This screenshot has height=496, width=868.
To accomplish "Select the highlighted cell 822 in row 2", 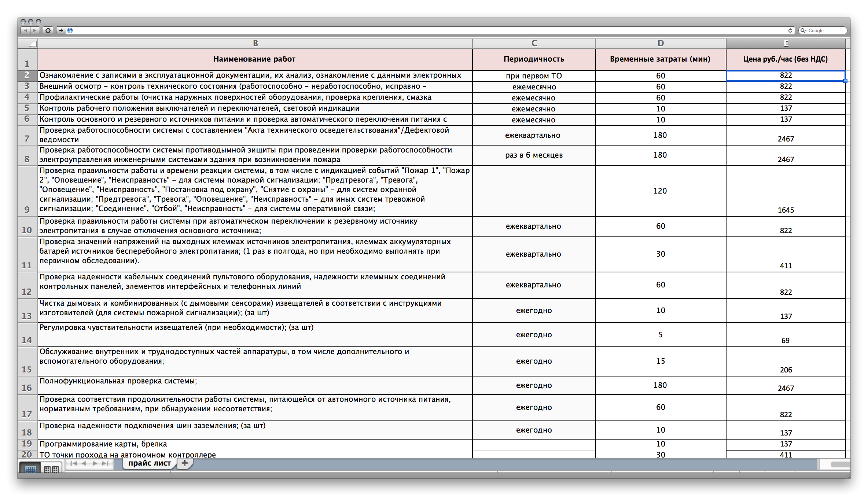I will coord(786,76).
